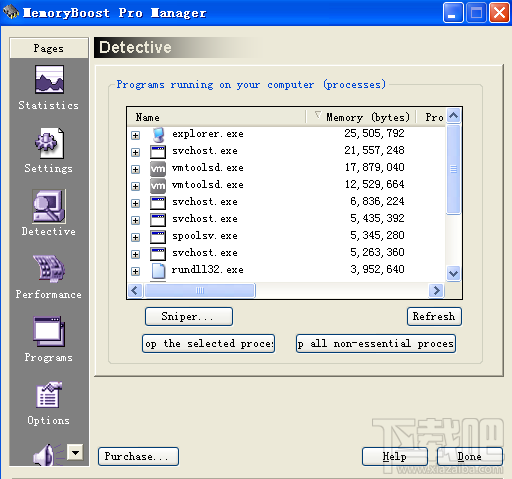Expand vmtoolsd.exe with 12,529,664 bytes
Screen dimensions: 512x479
pyautogui.click(x=135, y=186)
